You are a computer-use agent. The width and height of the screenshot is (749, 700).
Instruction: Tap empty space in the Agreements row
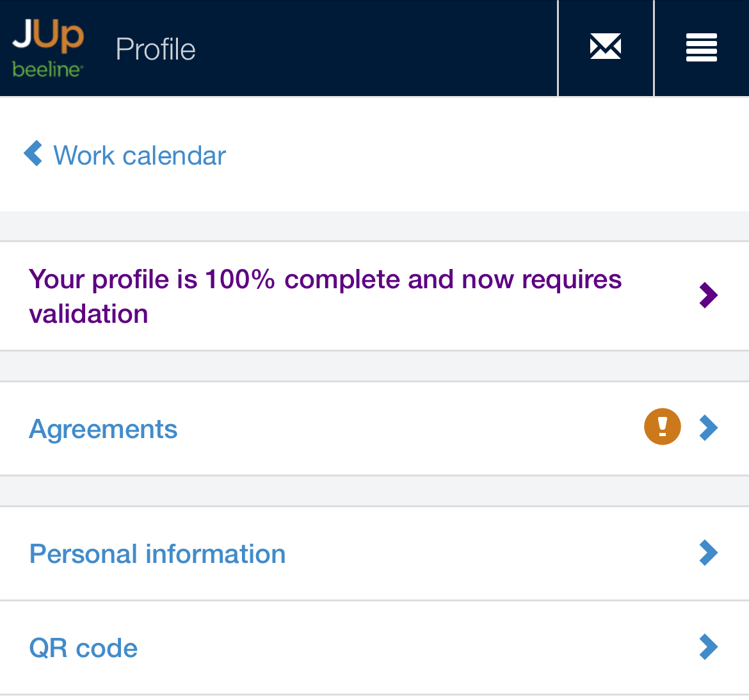(x=410, y=429)
